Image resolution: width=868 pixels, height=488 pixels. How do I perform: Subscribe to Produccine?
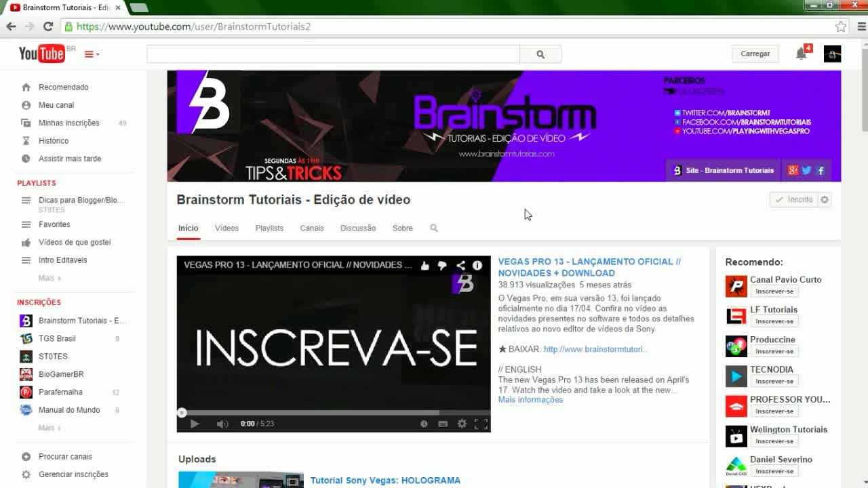point(774,351)
